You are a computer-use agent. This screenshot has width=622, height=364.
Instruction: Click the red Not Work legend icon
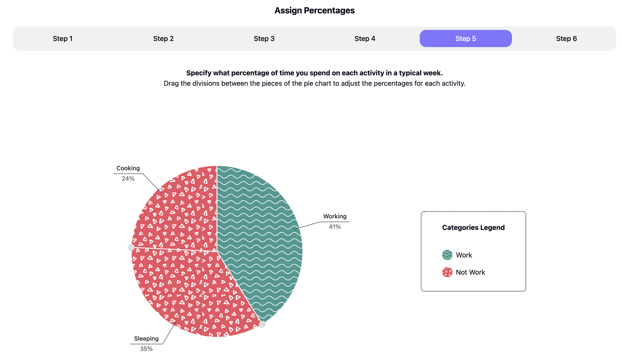[447, 272]
